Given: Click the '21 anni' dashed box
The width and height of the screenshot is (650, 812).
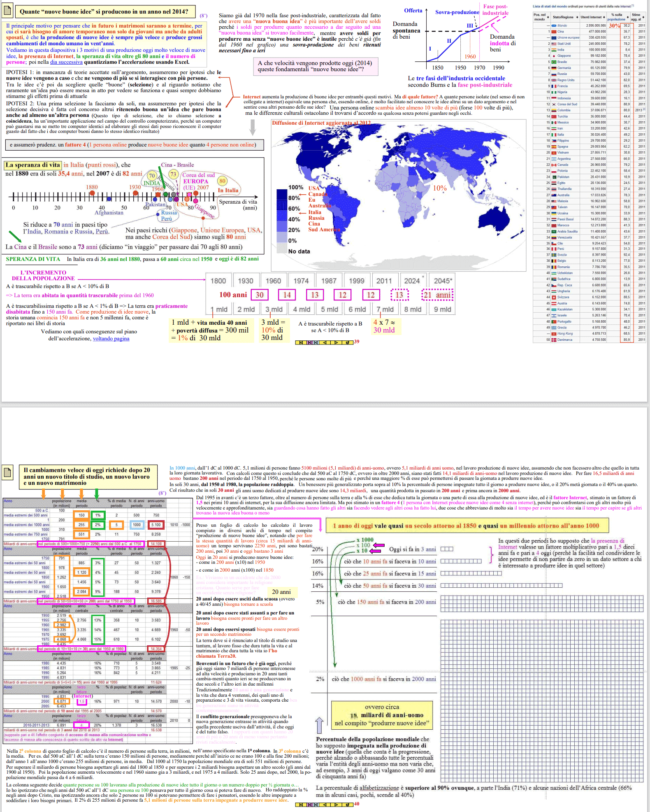Looking at the screenshot, I should point(437,295).
